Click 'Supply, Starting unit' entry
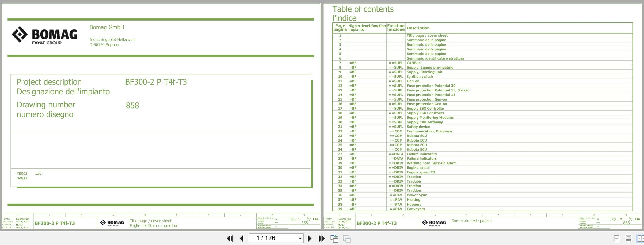The image size is (644, 245). click(x=424, y=72)
